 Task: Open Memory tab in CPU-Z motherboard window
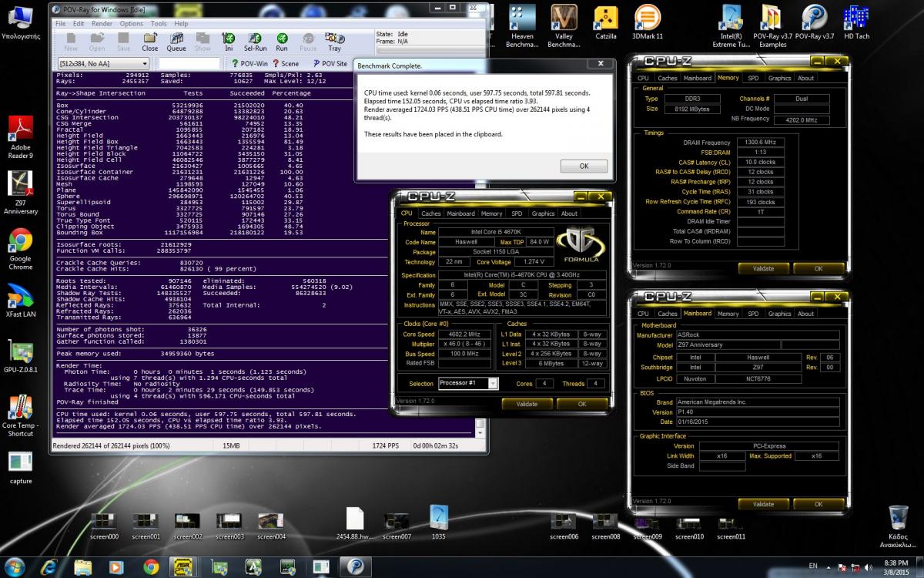[x=728, y=314]
